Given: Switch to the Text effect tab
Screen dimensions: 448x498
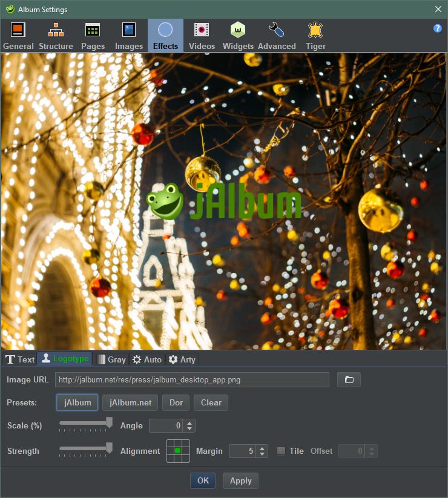Looking at the screenshot, I should (20, 359).
